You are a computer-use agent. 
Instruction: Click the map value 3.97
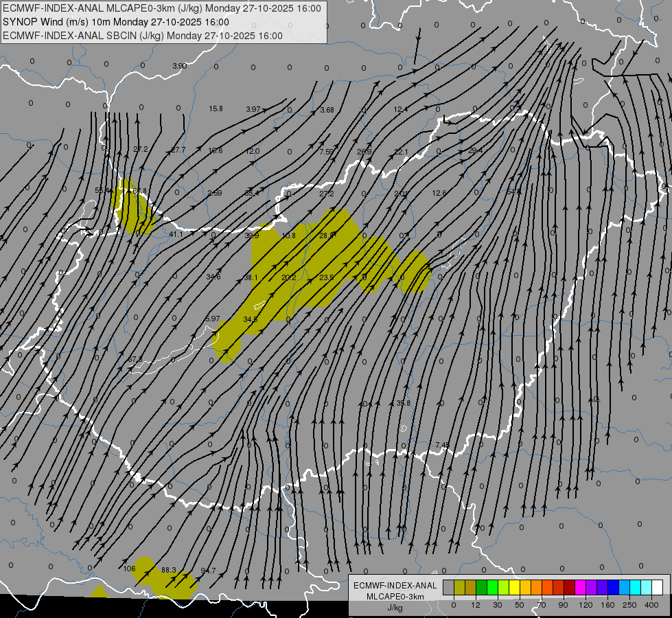253,109
